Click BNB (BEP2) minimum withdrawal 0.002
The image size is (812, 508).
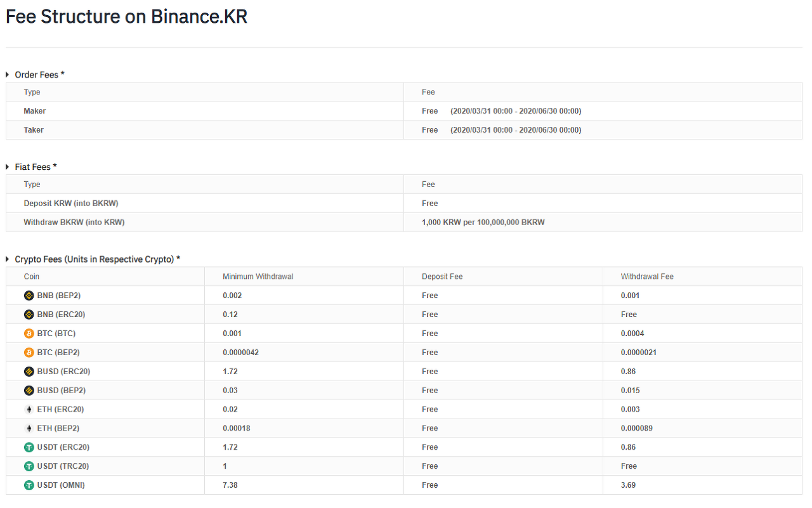pos(232,296)
